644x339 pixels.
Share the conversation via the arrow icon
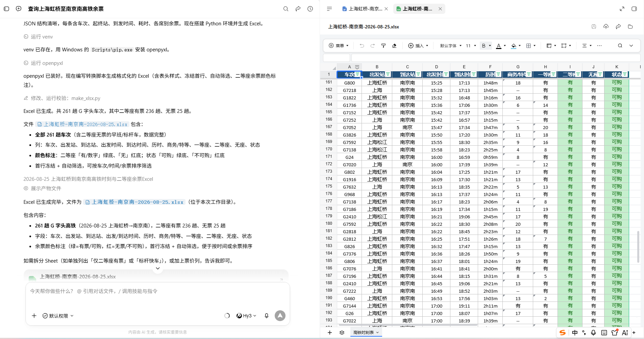tap(298, 9)
